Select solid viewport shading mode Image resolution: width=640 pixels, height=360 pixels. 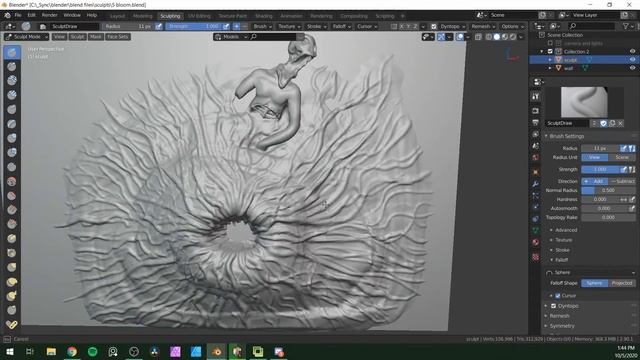(497, 37)
